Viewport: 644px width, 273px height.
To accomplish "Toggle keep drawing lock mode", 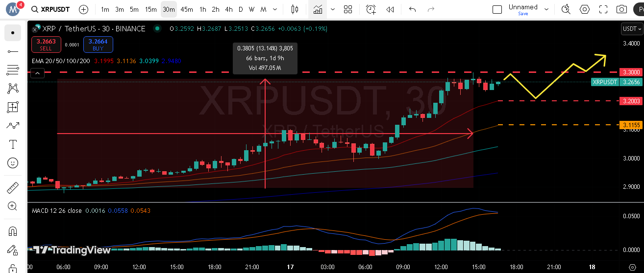I will pos(13,250).
